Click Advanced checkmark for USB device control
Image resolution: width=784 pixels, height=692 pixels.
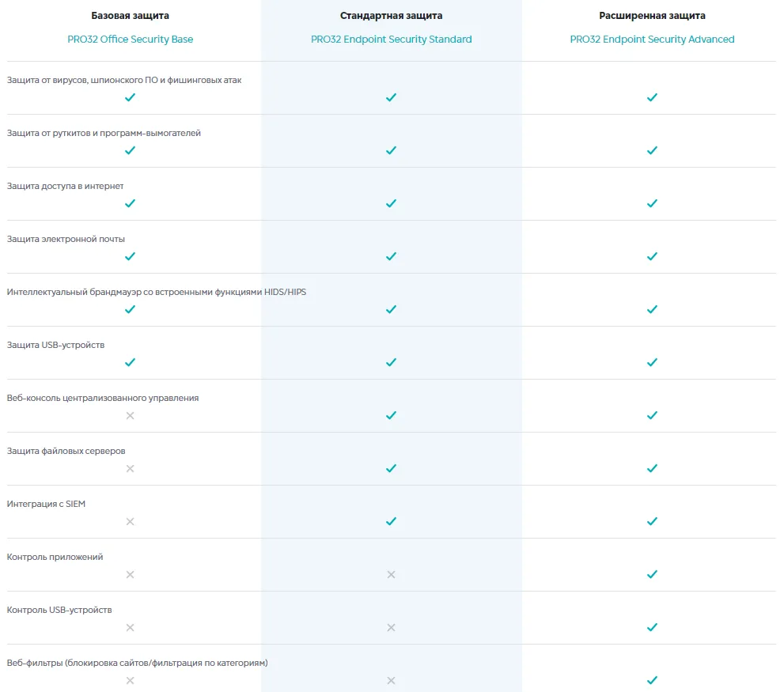point(652,627)
